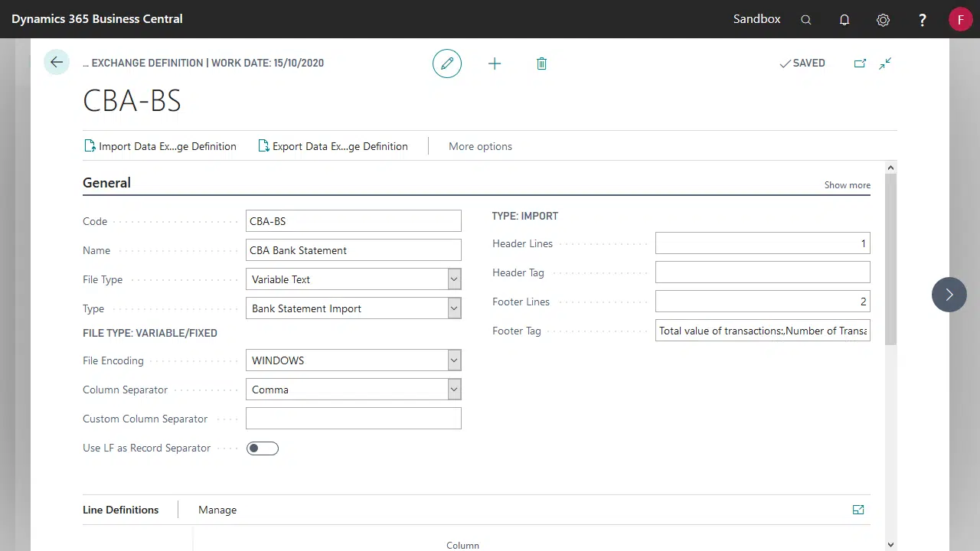
Task: Click the Dynamics 365 Business Central title
Action: [97, 19]
